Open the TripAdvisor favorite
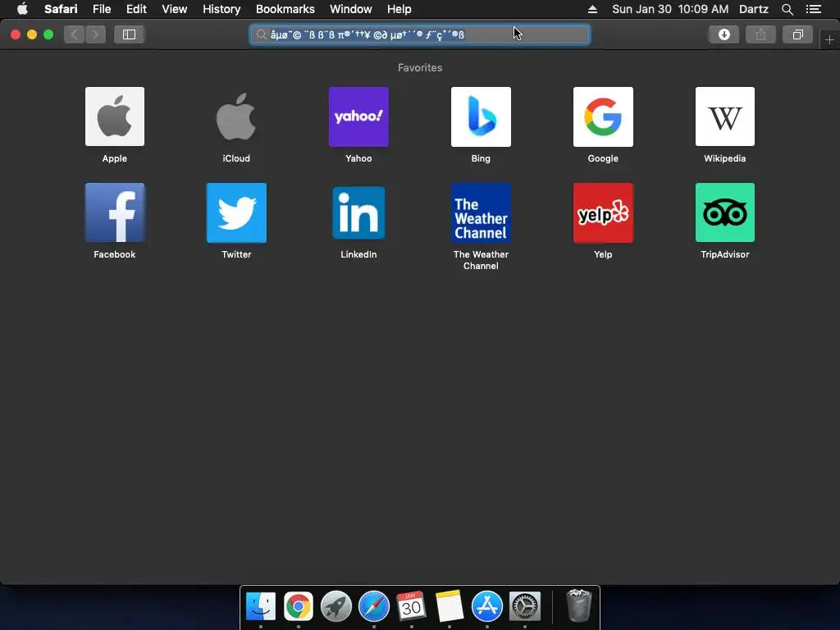The image size is (840, 630). [x=725, y=212]
